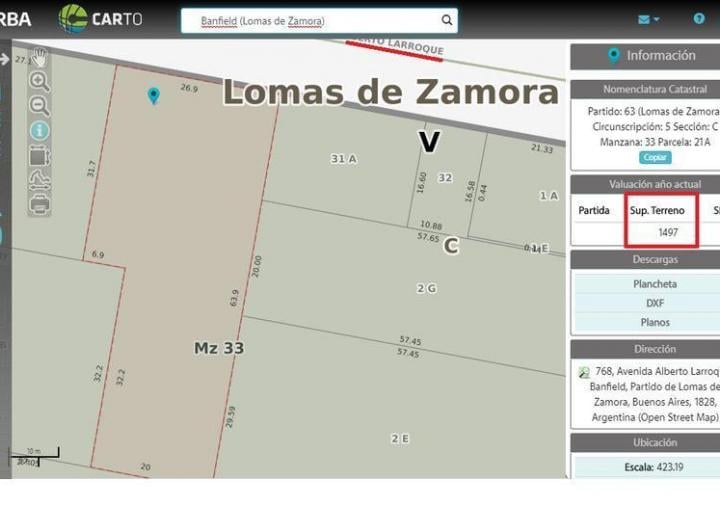The width and height of the screenshot is (720, 532).
Task: Click the blue location pin on parcel
Action: click(x=154, y=96)
